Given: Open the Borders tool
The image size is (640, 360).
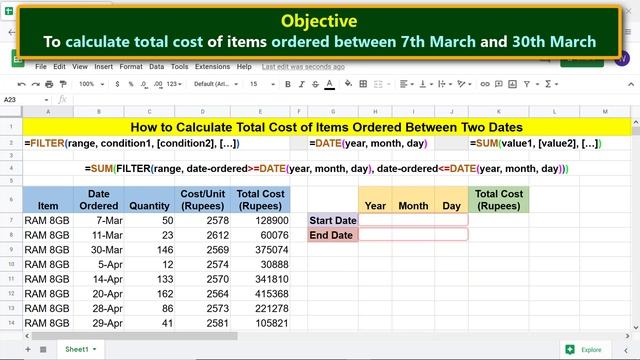Looking at the screenshot, I should click(363, 84).
